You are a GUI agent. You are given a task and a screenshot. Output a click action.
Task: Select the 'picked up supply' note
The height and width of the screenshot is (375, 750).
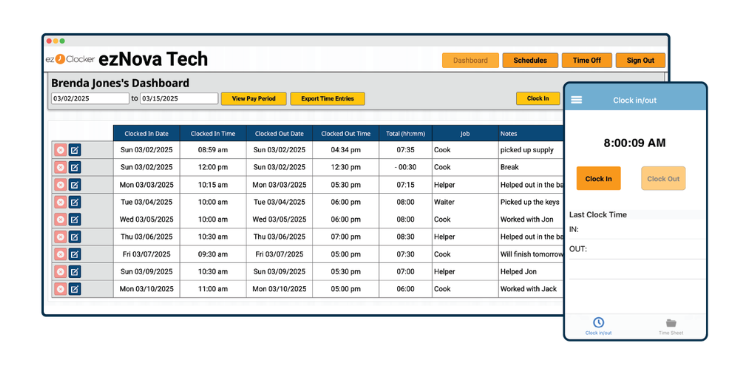point(527,150)
